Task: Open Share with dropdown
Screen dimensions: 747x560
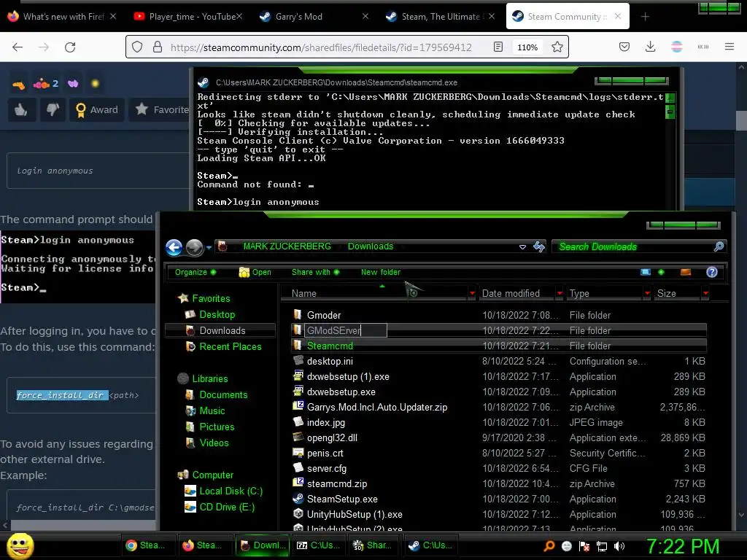Action: tap(315, 272)
